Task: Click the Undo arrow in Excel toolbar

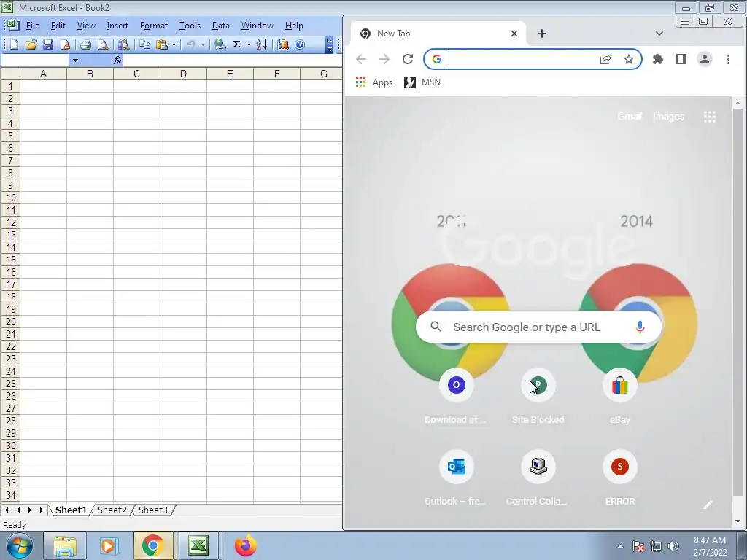Action: click(x=191, y=44)
